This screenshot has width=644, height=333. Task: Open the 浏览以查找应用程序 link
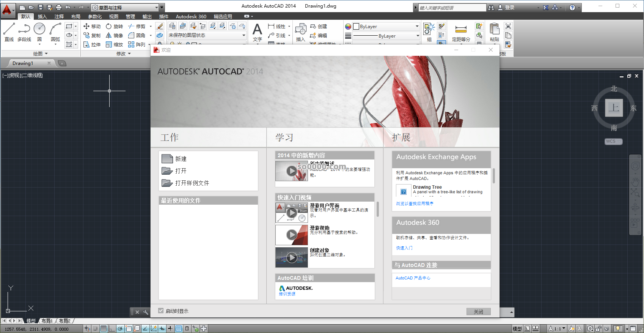(x=415, y=204)
